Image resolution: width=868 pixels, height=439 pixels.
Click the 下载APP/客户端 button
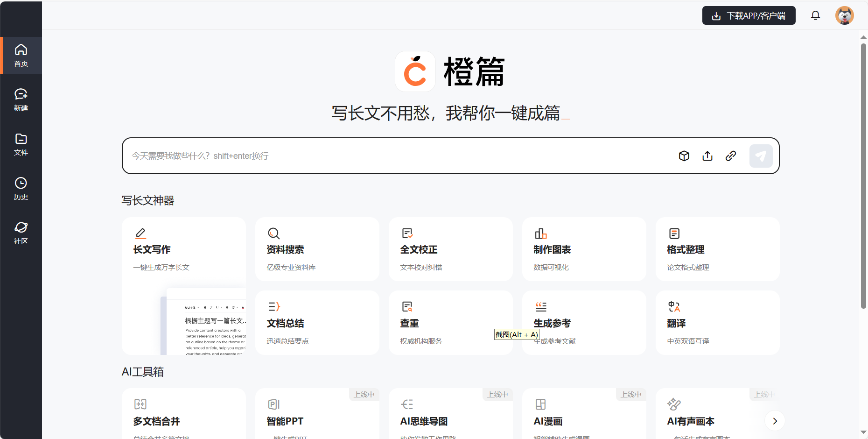click(749, 15)
